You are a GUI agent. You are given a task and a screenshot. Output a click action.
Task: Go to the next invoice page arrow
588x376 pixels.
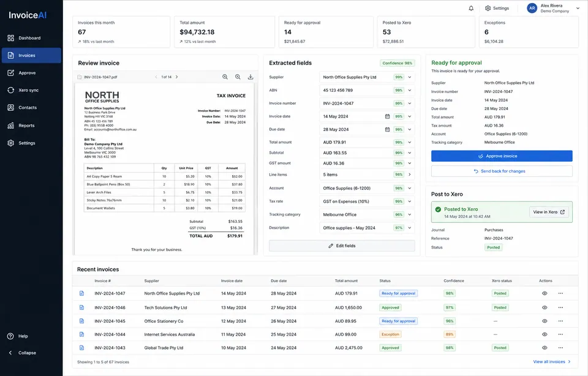176,77
